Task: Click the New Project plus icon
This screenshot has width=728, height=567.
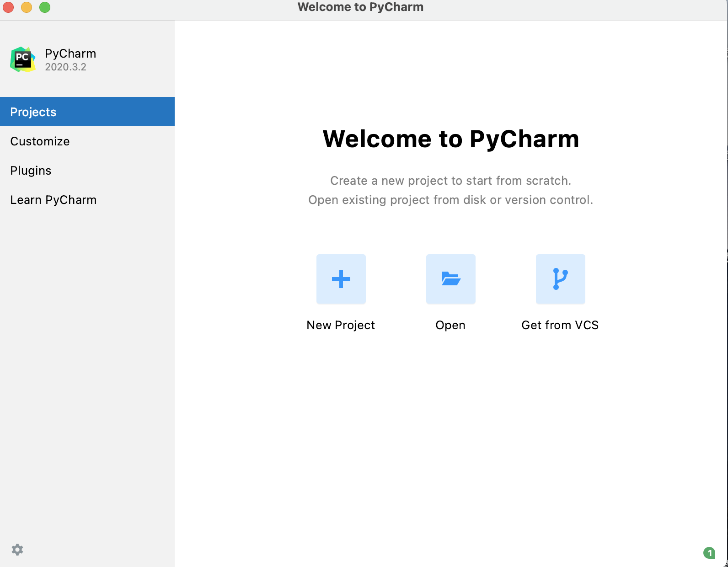Action: click(x=341, y=279)
